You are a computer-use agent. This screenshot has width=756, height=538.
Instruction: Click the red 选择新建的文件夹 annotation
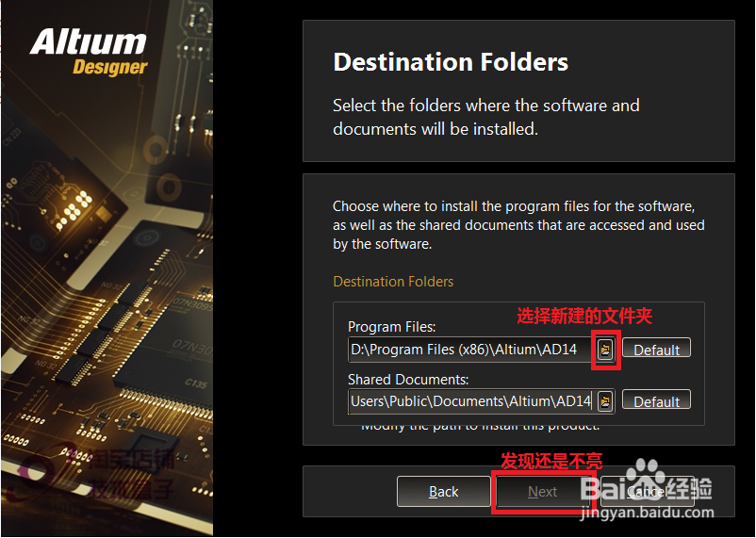[x=584, y=317]
